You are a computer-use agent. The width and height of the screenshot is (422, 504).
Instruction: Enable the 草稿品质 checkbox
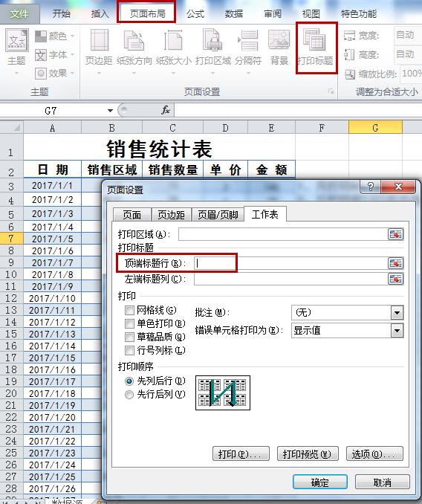129,337
